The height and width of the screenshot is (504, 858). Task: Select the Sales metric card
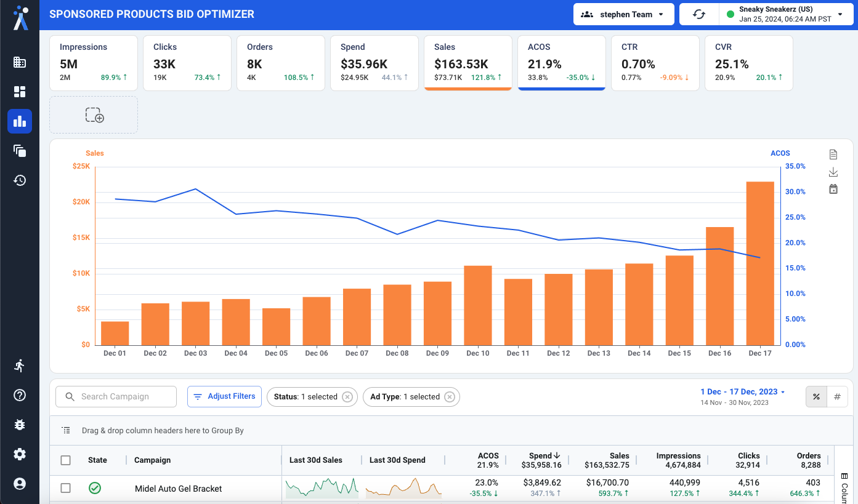(467, 63)
